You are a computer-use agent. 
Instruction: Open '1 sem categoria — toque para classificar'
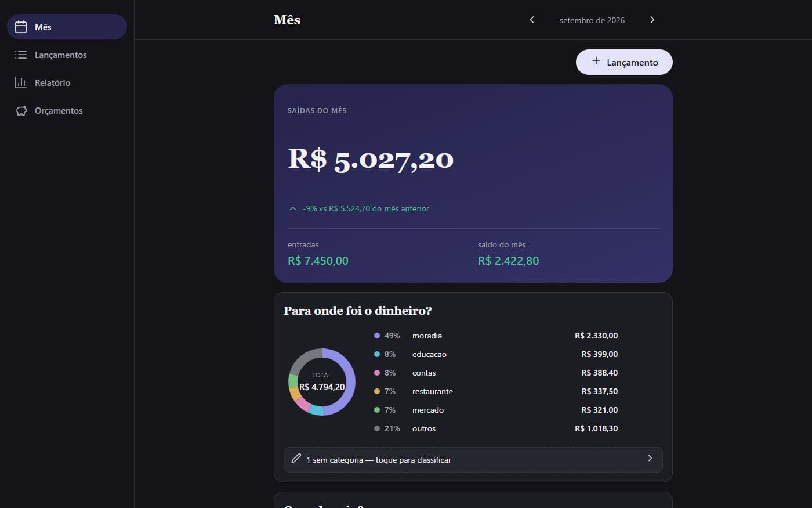473,460
